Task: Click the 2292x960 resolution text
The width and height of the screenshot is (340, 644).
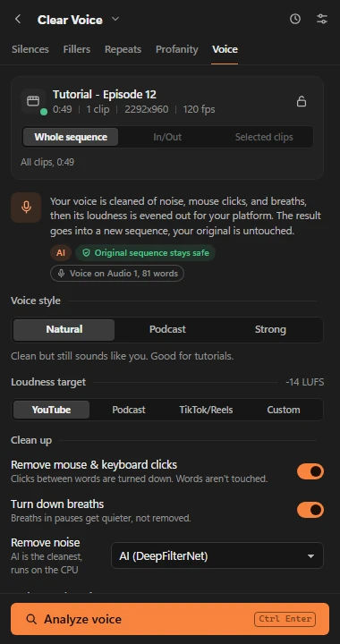Action: (x=147, y=110)
